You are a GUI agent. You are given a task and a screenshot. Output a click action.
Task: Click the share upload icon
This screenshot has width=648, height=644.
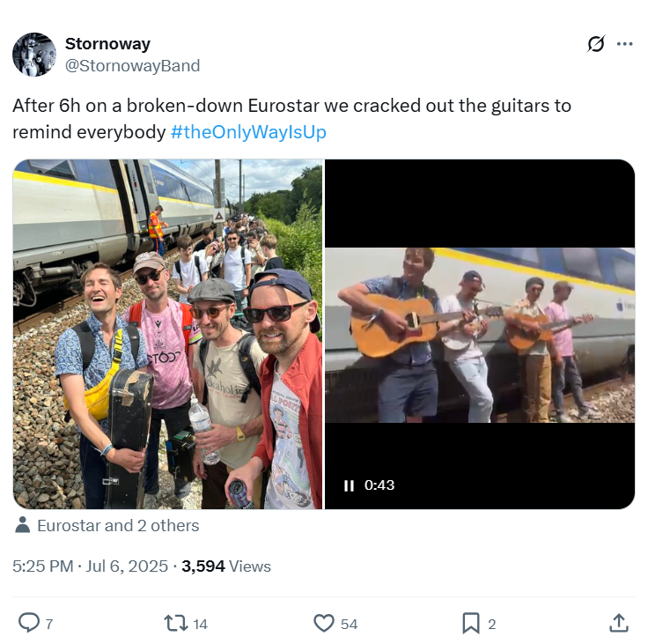pyautogui.click(x=619, y=623)
